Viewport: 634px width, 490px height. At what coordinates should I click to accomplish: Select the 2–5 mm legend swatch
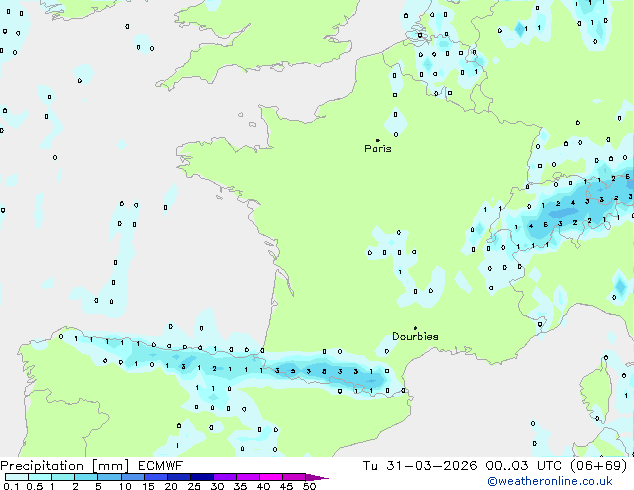click(86, 477)
